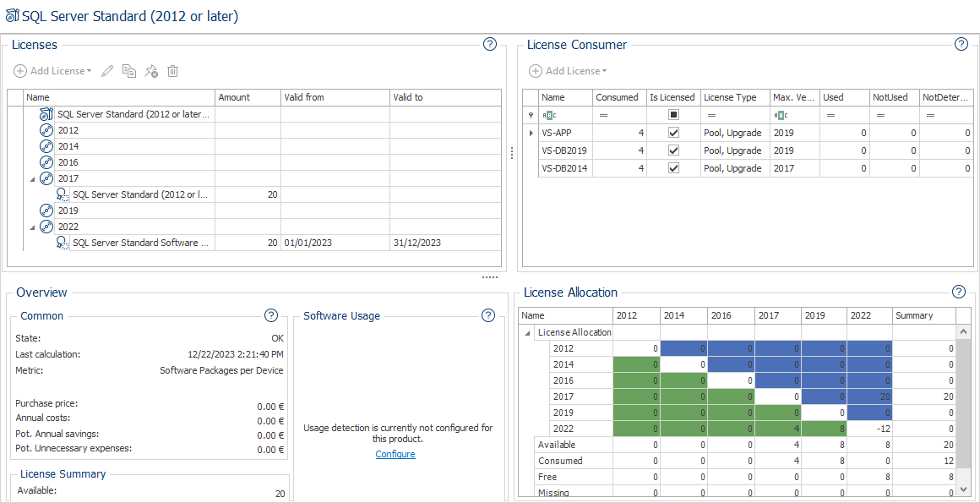The height and width of the screenshot is (503, 980).
Task: Click the delete trash icon in Licenses toolbar
Action: 173,71
